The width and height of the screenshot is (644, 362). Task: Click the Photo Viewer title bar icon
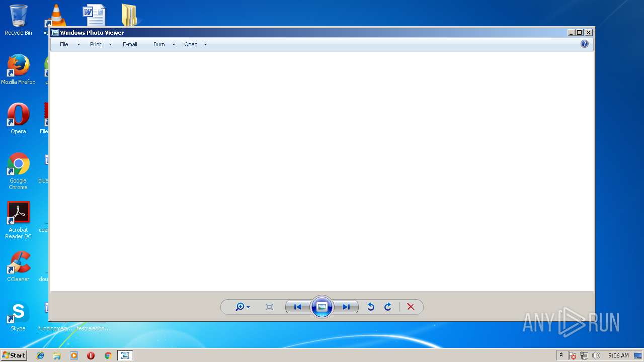pos(55,33)
